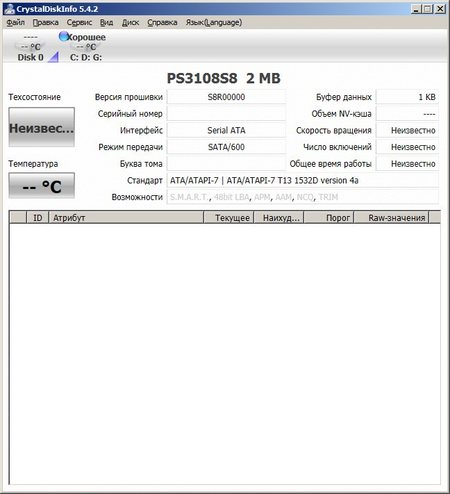Click the Raw-значения column header
Image resolution: width=450 pixels, height=494 pixels.
click(391, 218)
